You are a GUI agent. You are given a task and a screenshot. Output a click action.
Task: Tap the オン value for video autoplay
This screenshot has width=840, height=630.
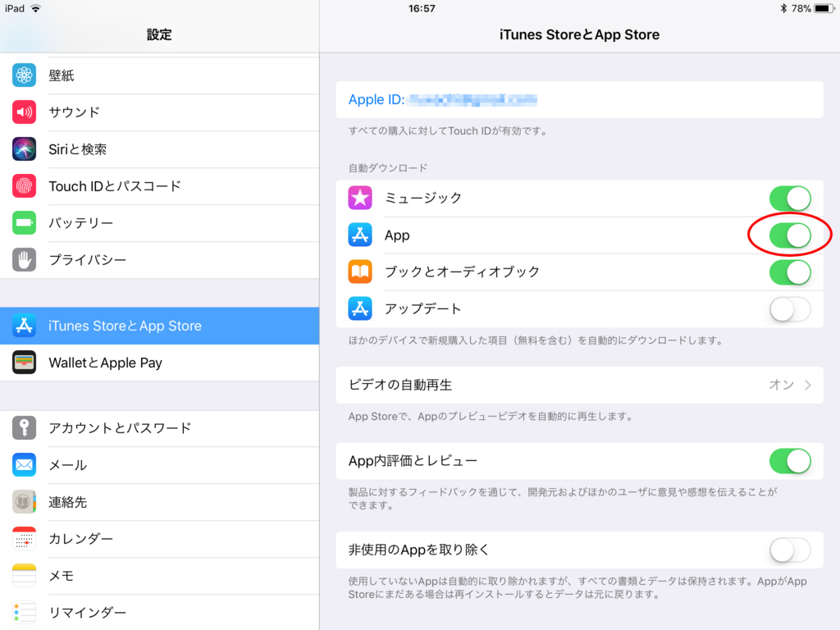point(782,385)
